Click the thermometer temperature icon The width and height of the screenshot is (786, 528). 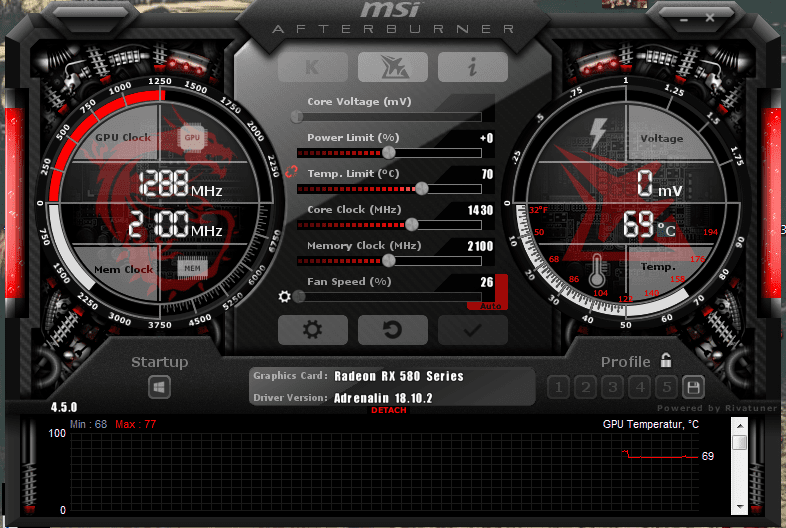(x=597, y=270)
